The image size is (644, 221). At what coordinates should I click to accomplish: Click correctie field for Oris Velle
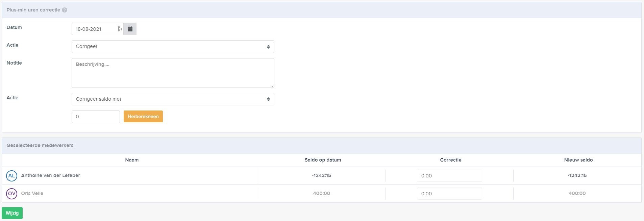pos(449,194)
